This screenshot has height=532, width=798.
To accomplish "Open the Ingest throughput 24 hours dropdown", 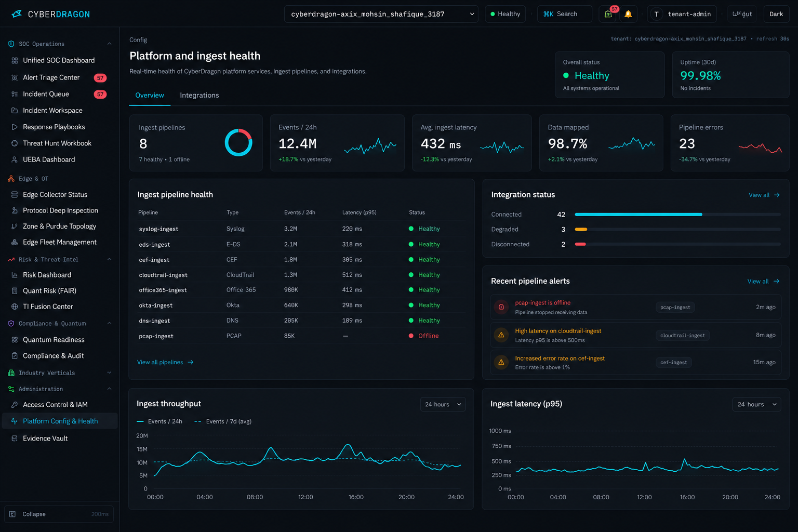I will click(x=443, y=404).
